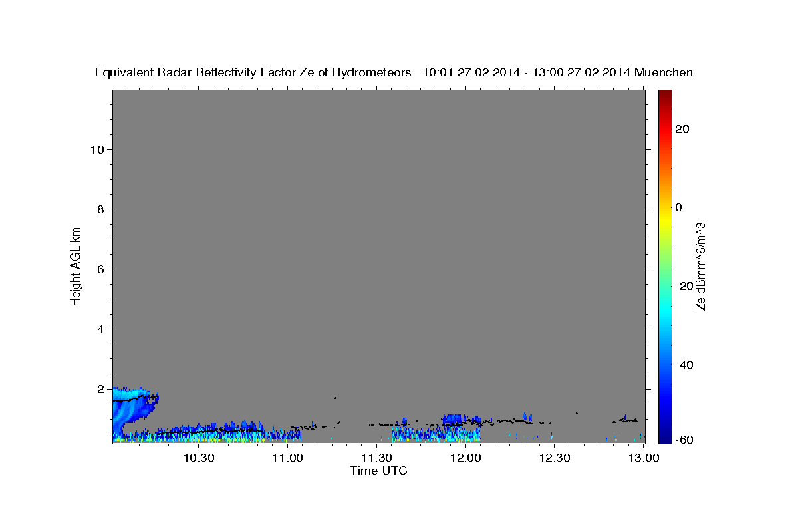Click the plot title 'Equivalent Radar Reflectivity Factor Ze of Hydrometeors'

(x=253, y=72)
